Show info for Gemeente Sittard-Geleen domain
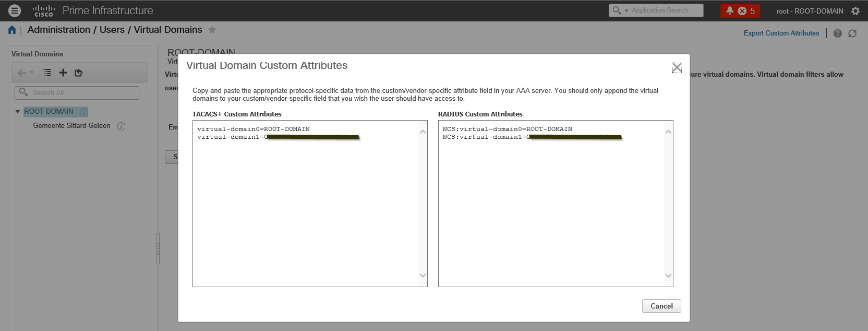Image resolution: width=868 pixels, height=331 pixels. [x=121, y=126]
